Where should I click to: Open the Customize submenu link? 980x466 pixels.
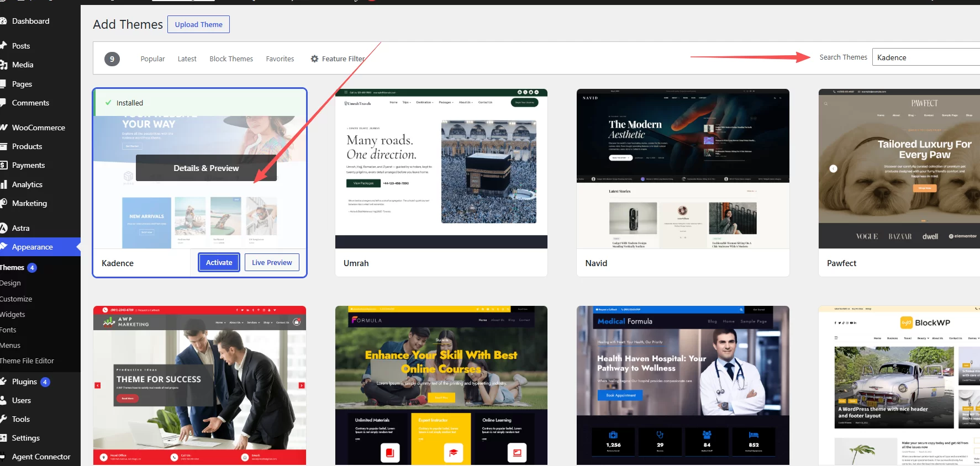pyautogui.click(x=16, y=299)
